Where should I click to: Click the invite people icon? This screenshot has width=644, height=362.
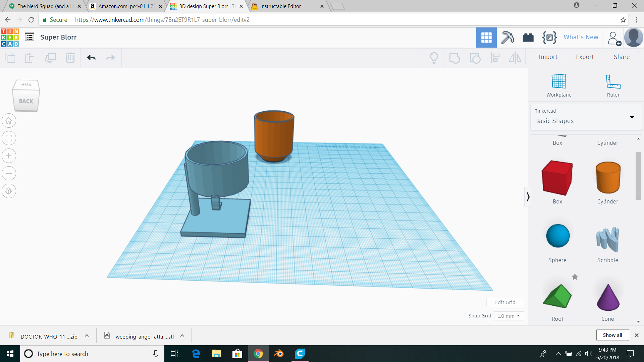tap(614, 38)
